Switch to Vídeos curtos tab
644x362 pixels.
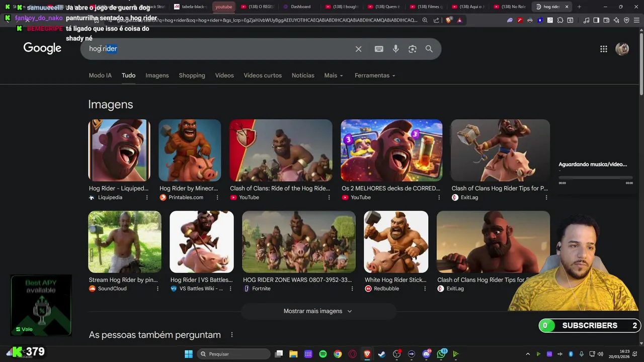pos(263,75)
